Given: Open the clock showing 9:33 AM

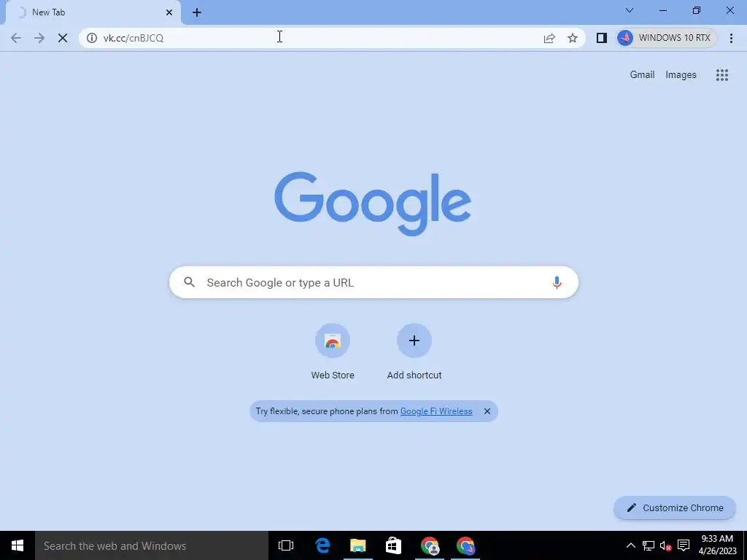Looking at the screenshot, I should coord(718,545).
